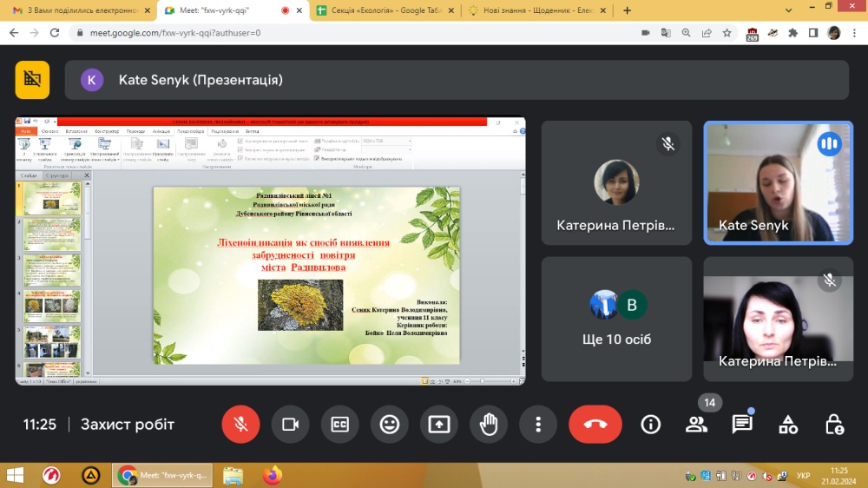The height and width of the screenshot is (488, 868).
Task: Toggle the camera button
Action: [290, 425]
